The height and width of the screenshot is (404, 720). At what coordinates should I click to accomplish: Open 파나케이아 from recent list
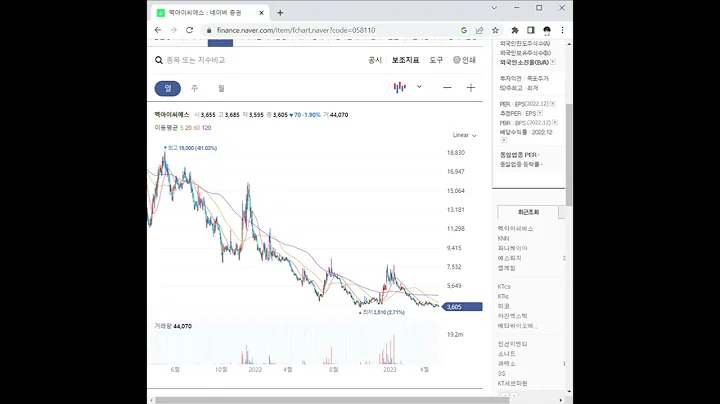pyautogui.click(x=513, y=248)
